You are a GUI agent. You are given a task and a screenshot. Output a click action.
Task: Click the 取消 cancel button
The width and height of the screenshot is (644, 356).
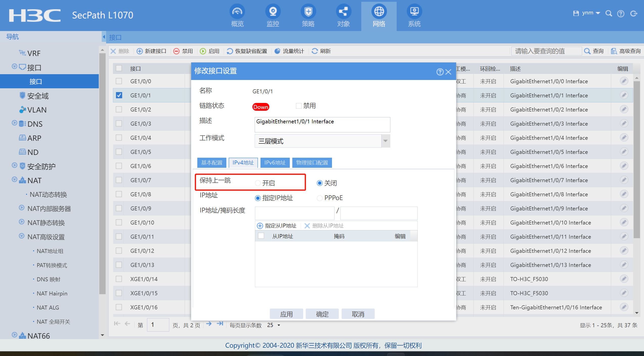(358, 314)
